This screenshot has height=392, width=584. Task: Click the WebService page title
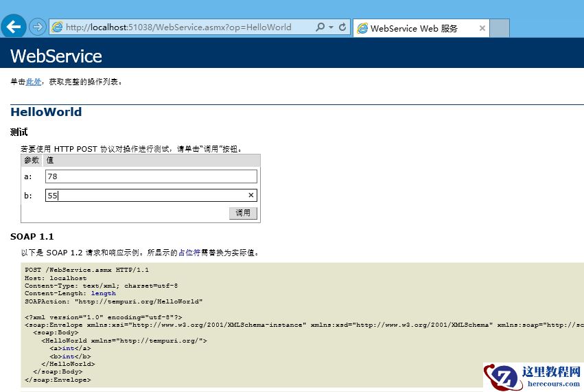click(x=56, y=56)
